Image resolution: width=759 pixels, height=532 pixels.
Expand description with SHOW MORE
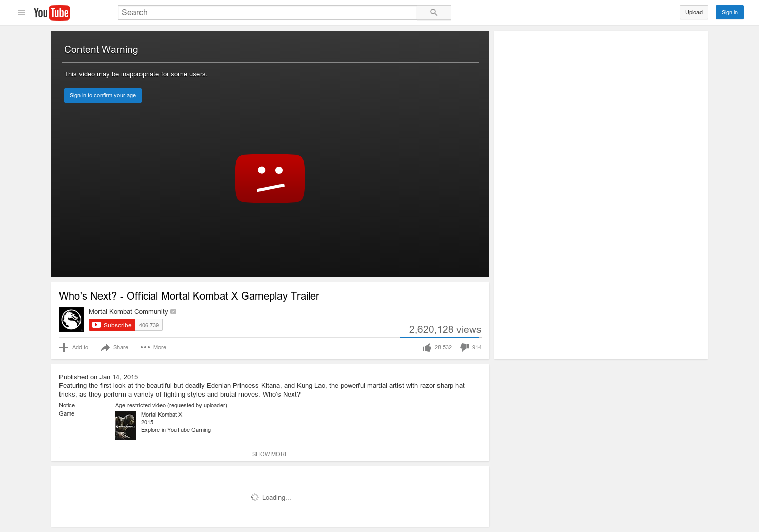point(270,454)
